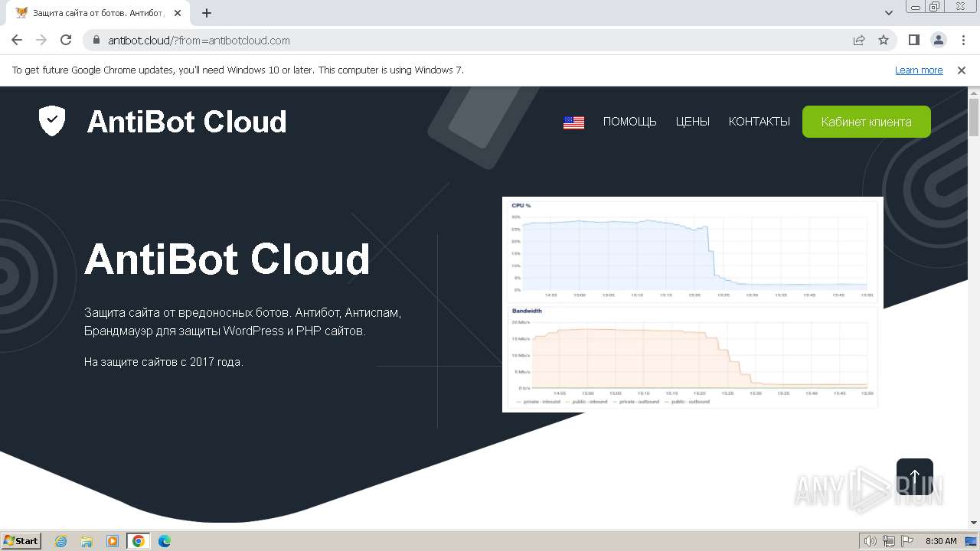
Task: Click the Chrome taskbar icon
Action: 139,541
